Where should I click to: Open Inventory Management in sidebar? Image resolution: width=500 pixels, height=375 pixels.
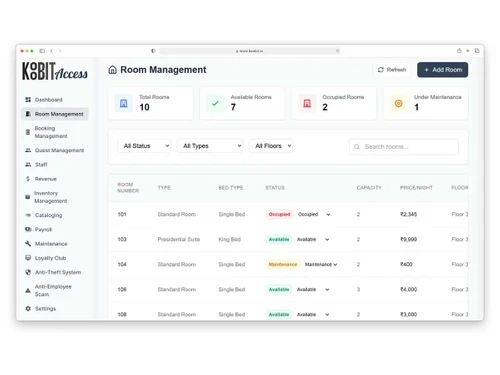pyautogui.click(x=55, y=197)
